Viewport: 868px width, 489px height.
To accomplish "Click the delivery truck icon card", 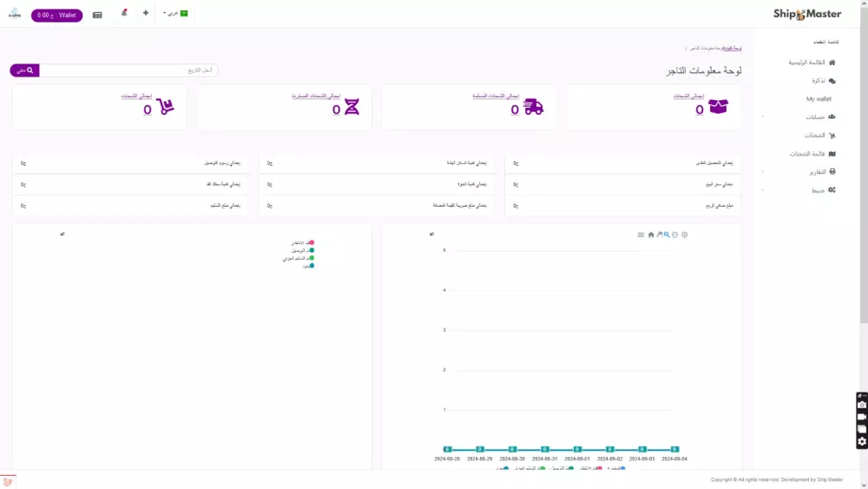I will [x=533, y=107].
